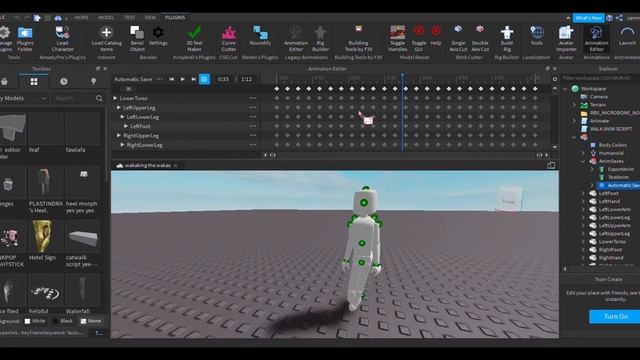Open the Automatic Save options menu

click(160, 79)
